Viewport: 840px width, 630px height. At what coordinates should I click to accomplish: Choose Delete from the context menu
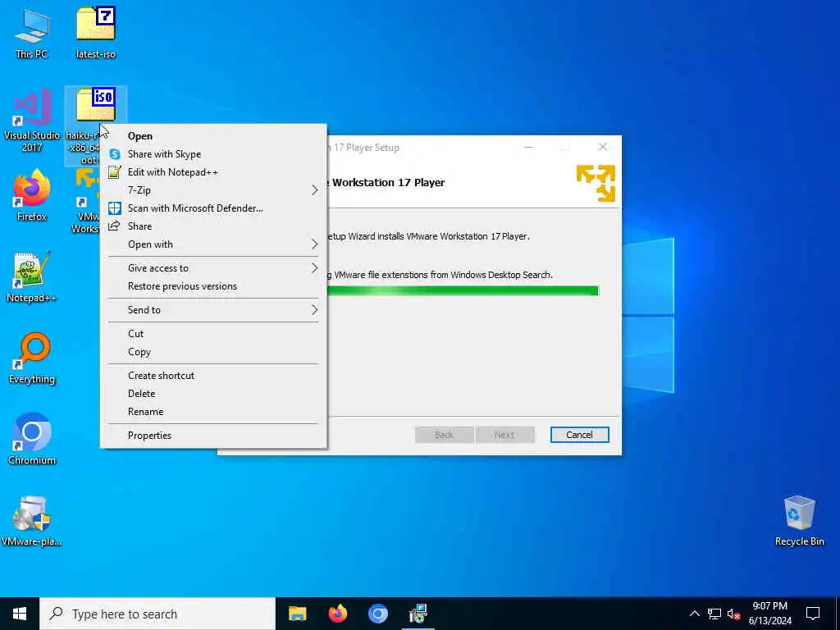214,394
